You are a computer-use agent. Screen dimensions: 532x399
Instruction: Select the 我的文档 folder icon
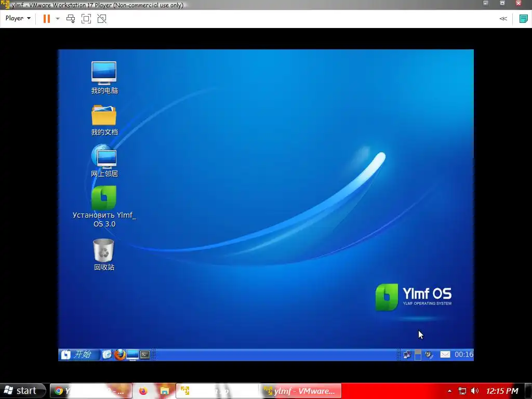point(104,120)
